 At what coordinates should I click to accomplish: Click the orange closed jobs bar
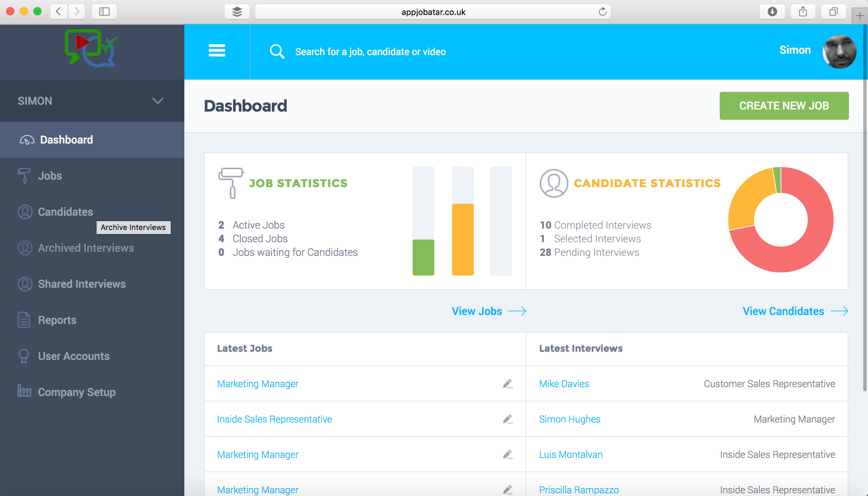[463, 239]
